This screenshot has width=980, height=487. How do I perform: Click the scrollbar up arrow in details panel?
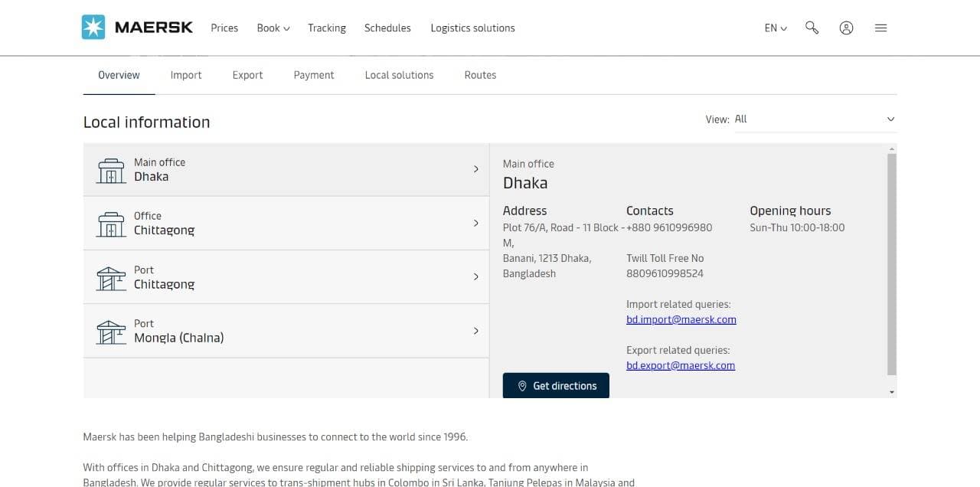click(x=891, y=149)
